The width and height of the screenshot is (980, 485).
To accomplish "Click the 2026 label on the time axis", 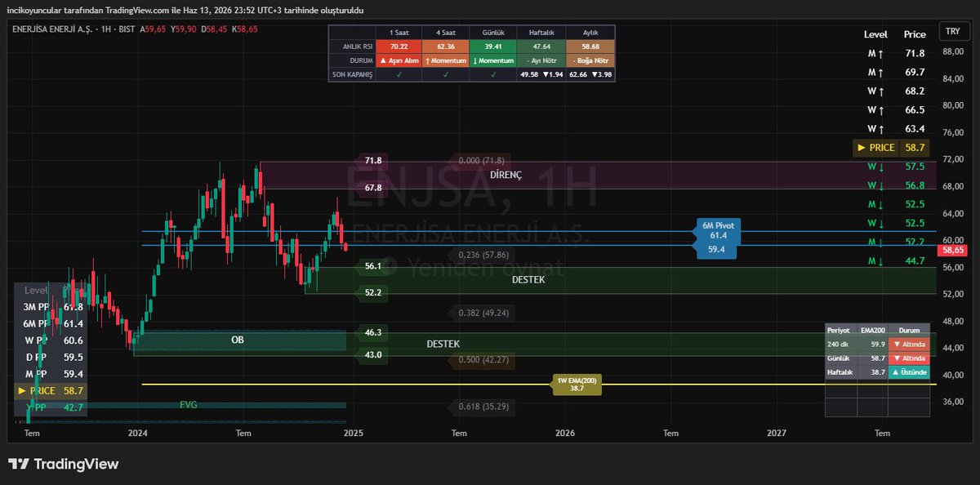I will click(x=565, y=434).
